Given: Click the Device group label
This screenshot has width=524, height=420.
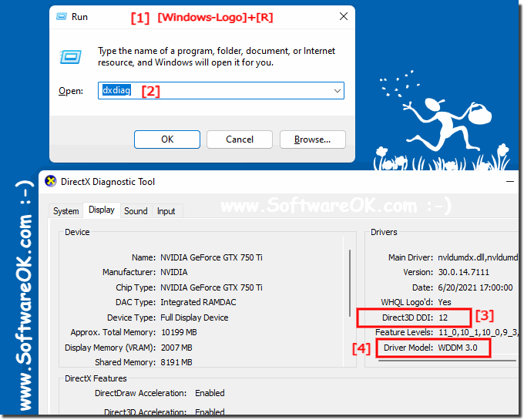Looking at the screenshot, I should 77,232.
